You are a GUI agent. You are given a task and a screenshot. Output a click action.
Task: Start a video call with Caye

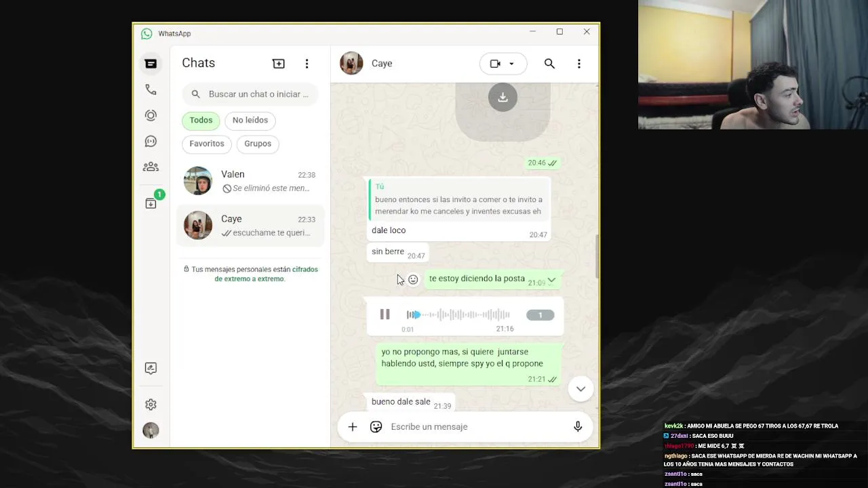click(495, 64)
